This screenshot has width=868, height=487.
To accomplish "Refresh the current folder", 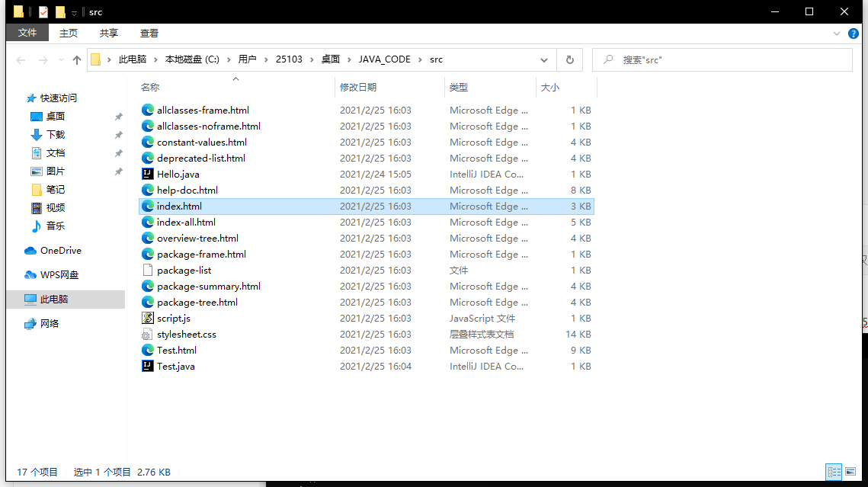I will click(569, 59).
